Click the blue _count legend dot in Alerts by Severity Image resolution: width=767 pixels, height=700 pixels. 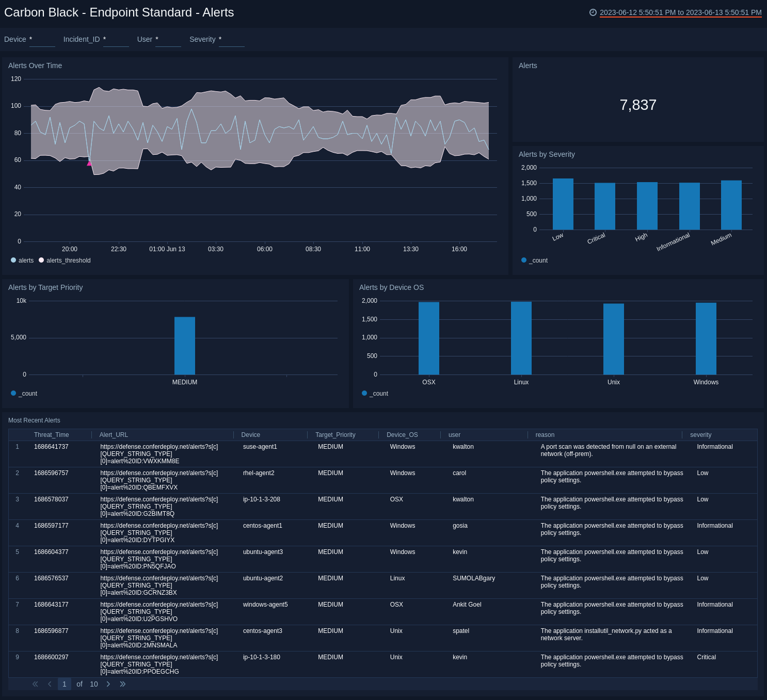pos(524,260)
